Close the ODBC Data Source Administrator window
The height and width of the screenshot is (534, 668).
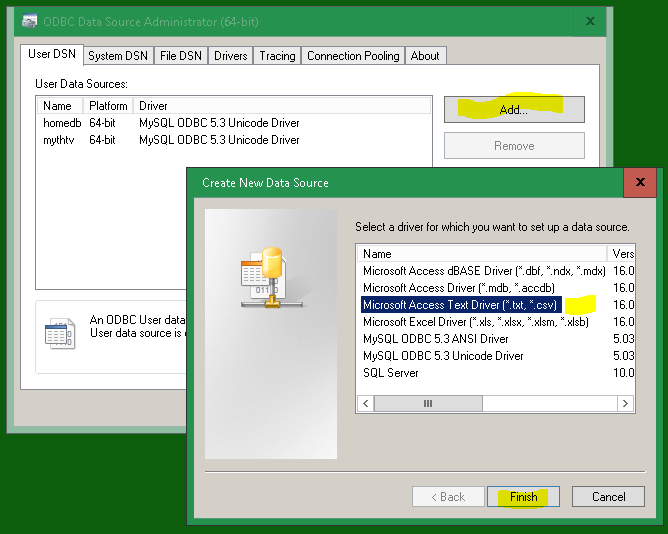pyautogui.click(x=590, y=21)
